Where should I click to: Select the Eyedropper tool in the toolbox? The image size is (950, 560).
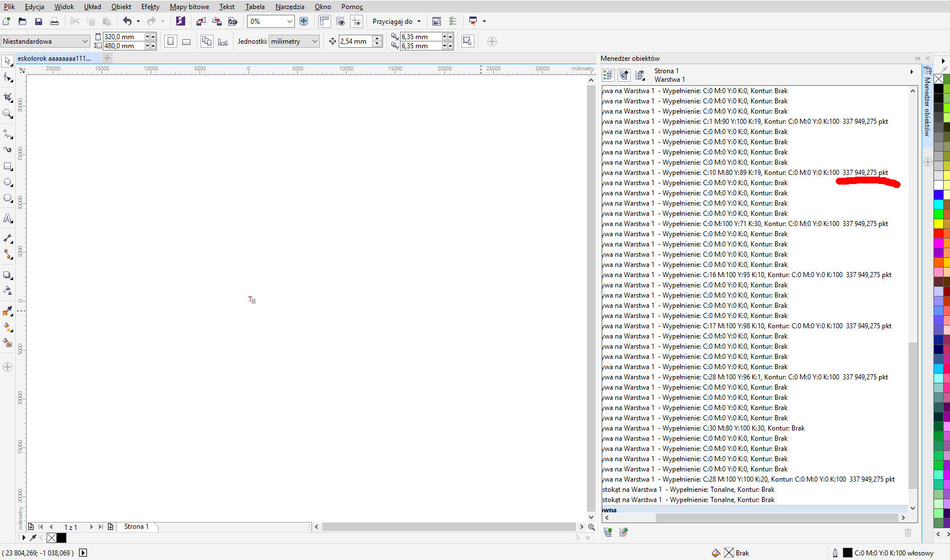tap(8, 311)
